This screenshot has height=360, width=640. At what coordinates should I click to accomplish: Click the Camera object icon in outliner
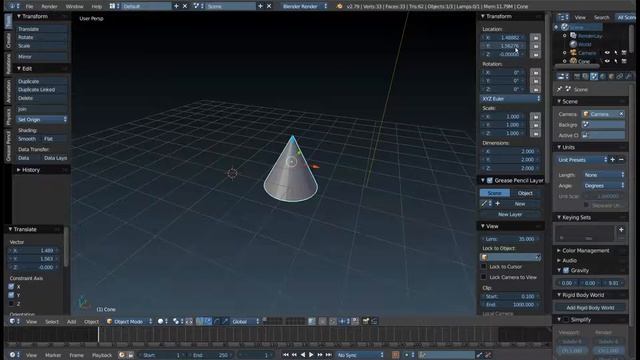tap(573, 53)
